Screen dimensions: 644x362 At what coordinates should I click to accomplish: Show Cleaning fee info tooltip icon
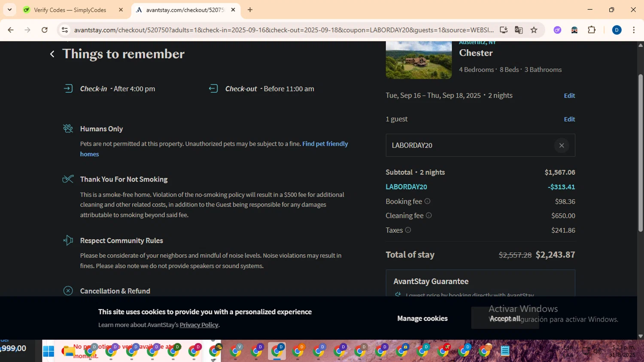click(428, 216)
